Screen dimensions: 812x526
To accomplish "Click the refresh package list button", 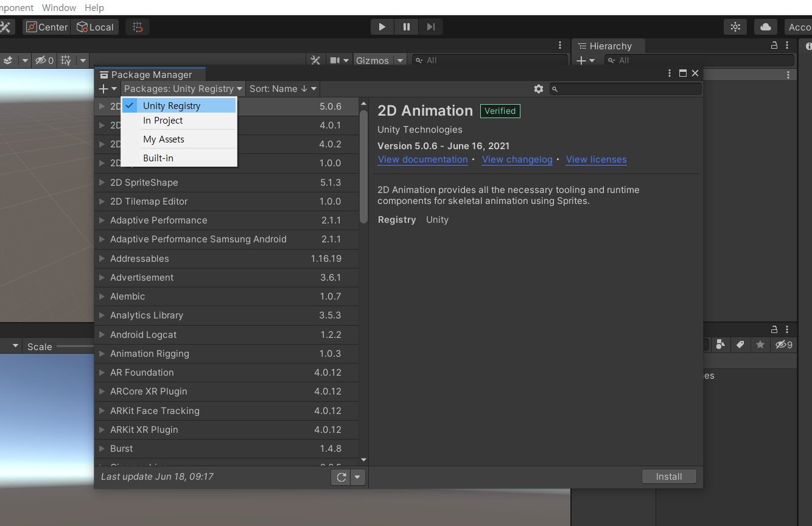I will (x=341, y=477).
